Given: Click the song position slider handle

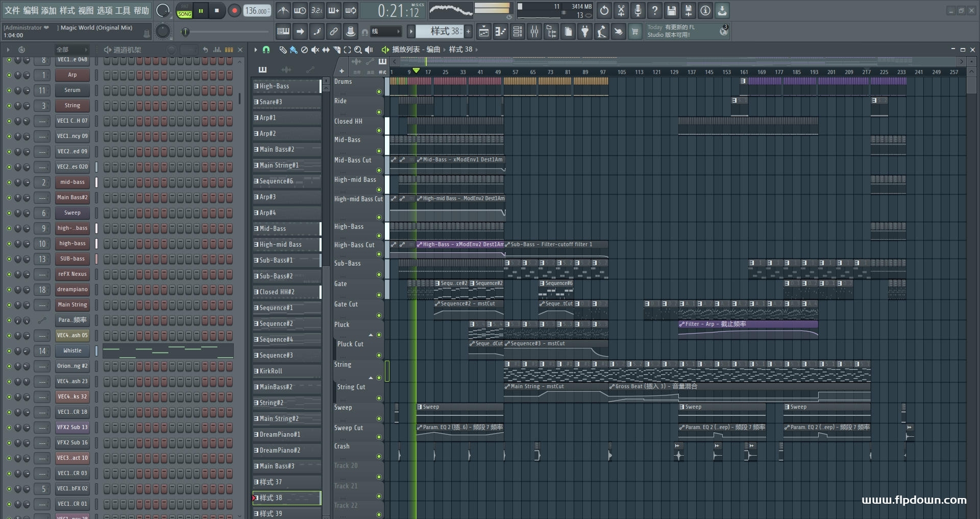Looking at the screenshot, I should pos(186,32).
